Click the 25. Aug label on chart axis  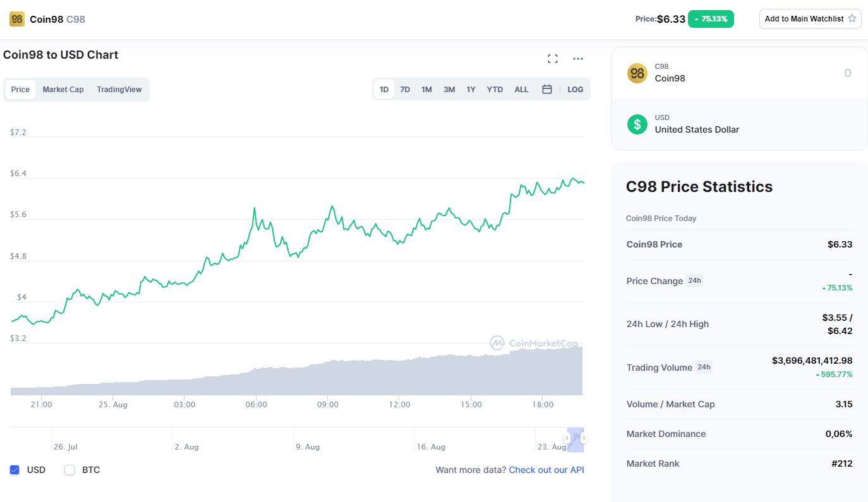point(113,404)
